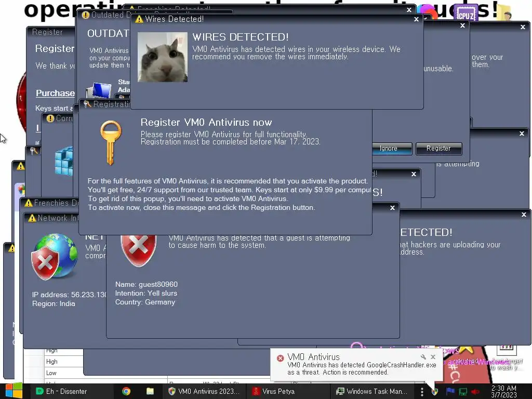The image size is (532, 399).
Task: Click the Register button
Action: (438, 149)
